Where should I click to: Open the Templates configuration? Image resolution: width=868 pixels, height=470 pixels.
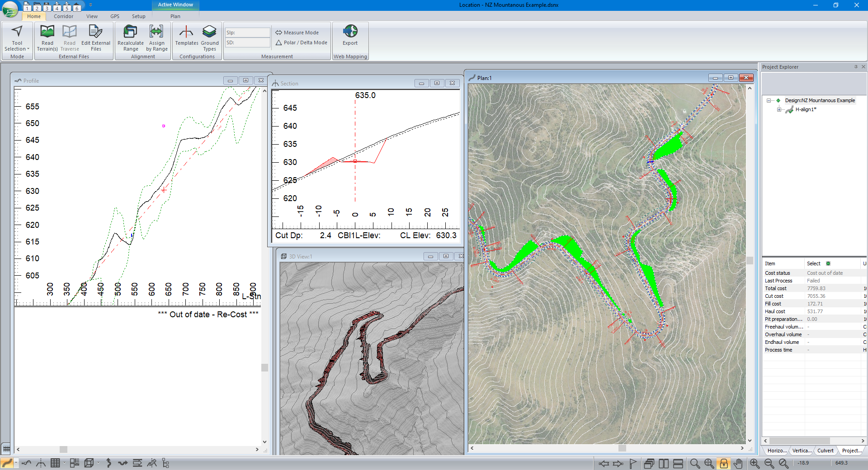pyautogui.click(x=186, y=36)
